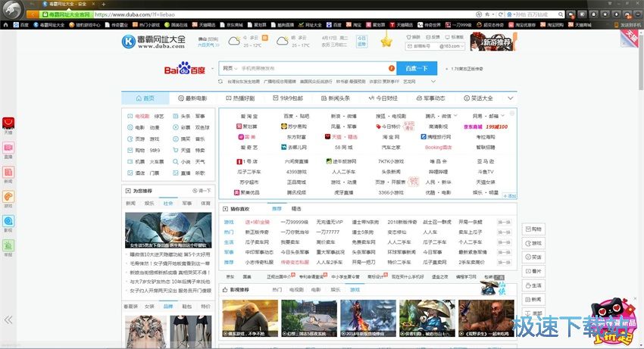Click the red 新闻 icon in left sidebar
The image size is (644, 349).
point(8,172)
